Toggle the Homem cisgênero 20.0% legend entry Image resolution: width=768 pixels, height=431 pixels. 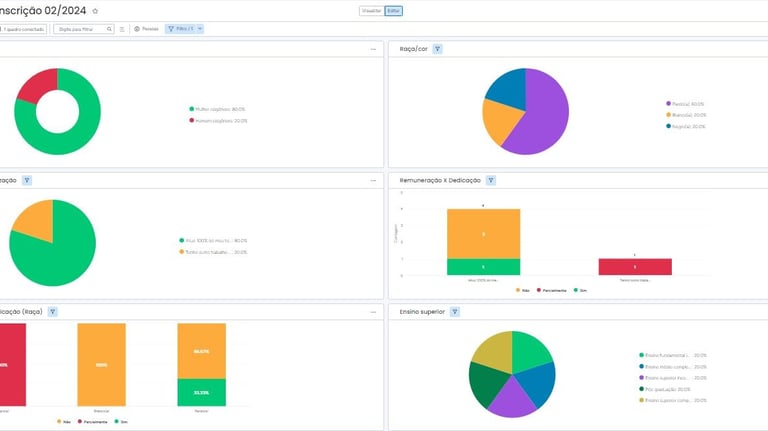[218, 120]
